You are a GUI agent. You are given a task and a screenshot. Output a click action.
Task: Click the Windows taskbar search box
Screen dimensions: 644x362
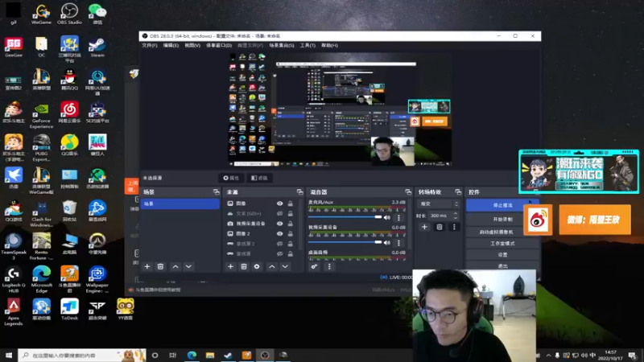coord(82,355)
